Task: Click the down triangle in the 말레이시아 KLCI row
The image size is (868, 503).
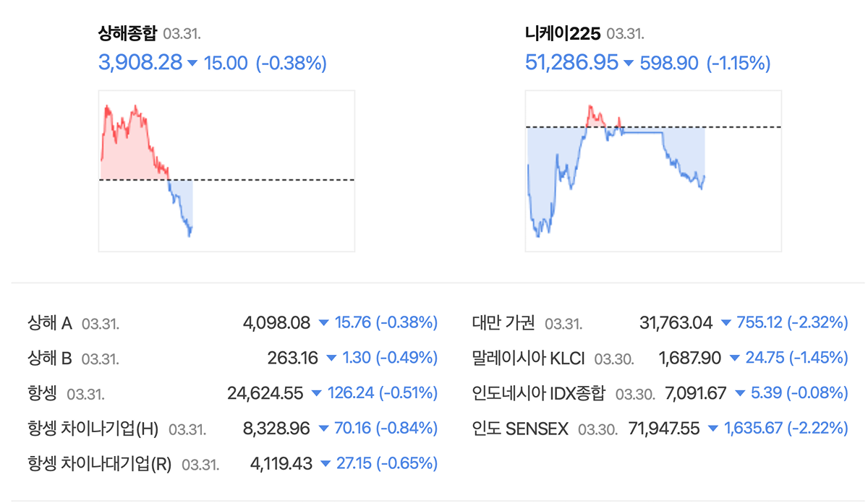Action: click(x=734, y=358)
